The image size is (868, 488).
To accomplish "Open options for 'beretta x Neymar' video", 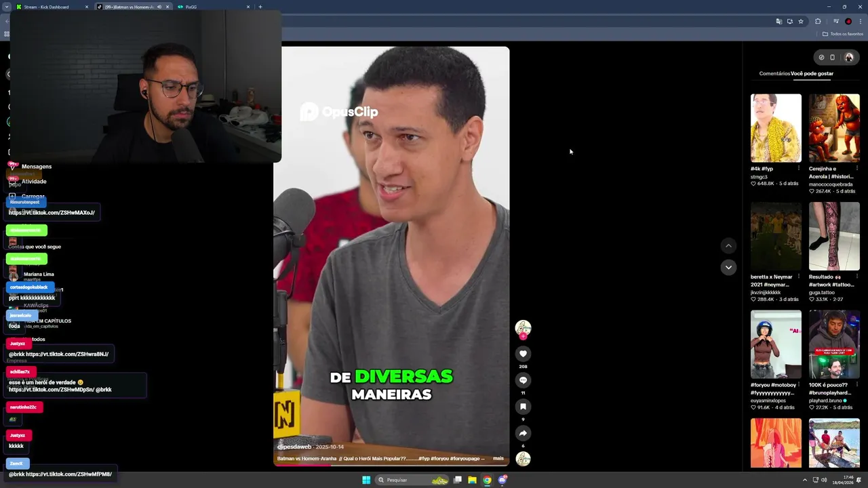I will pyautogui.click(x=798, y=277).
